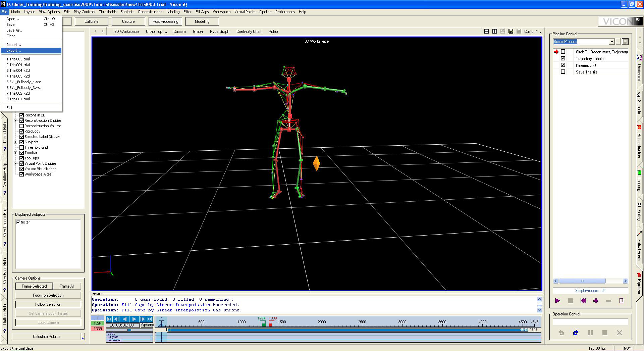
Task: Step back one frame button
Action: 116,319
